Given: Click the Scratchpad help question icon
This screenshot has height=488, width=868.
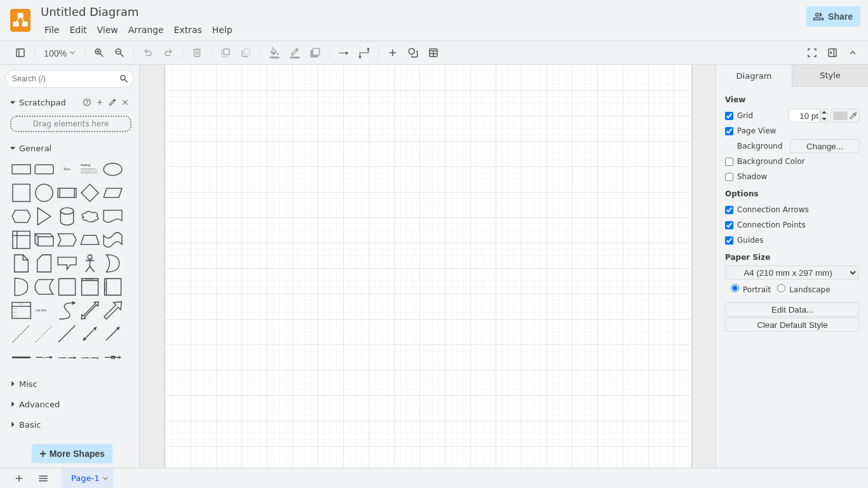Looking at the screenshot, I should point(87,102).
